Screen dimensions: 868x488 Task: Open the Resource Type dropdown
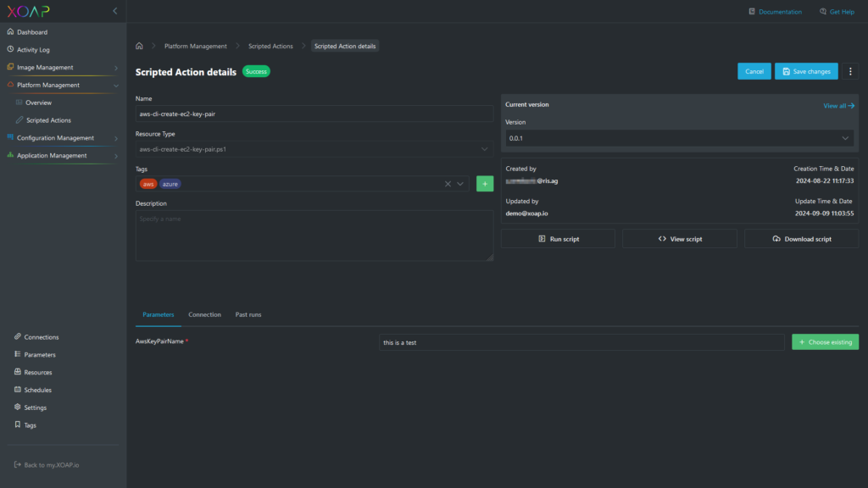314,149
